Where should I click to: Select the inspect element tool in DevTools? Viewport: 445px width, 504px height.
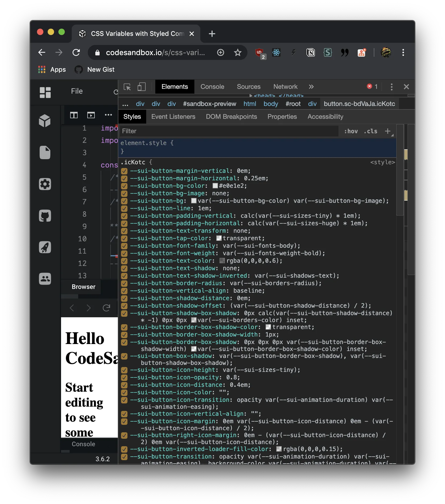coord(127,87)
